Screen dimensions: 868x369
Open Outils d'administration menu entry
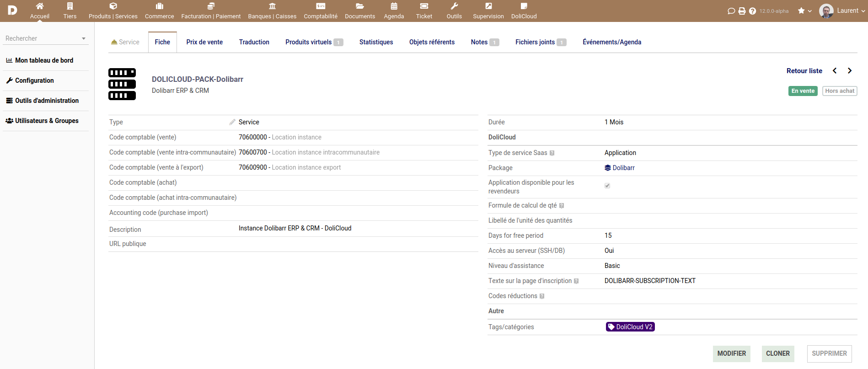click(x=47, y=101)
